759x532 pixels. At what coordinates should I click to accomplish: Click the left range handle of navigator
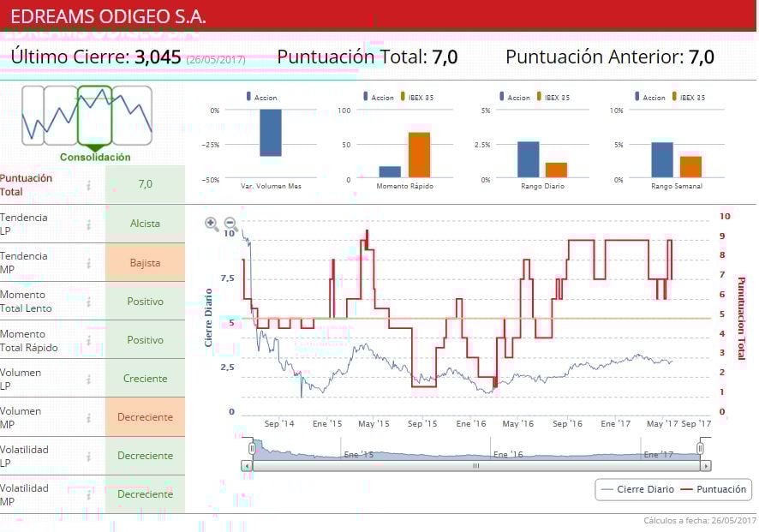pyautogui.click(x=252, y=449)
